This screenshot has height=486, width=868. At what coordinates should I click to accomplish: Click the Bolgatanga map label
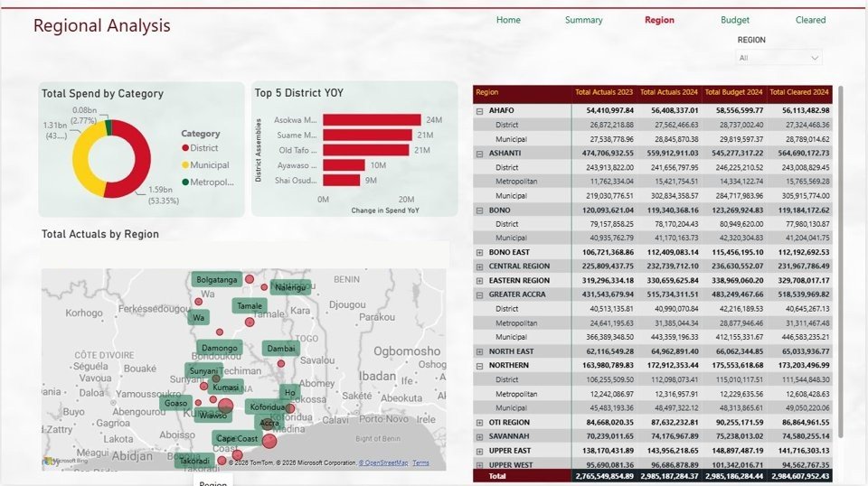[x=216, y=280]
